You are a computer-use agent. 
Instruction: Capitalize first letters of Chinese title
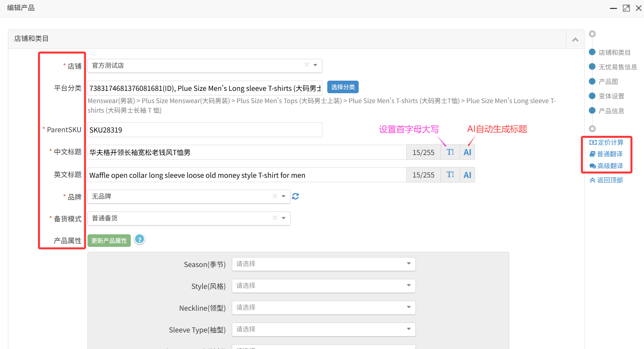[x=450, y=152]
